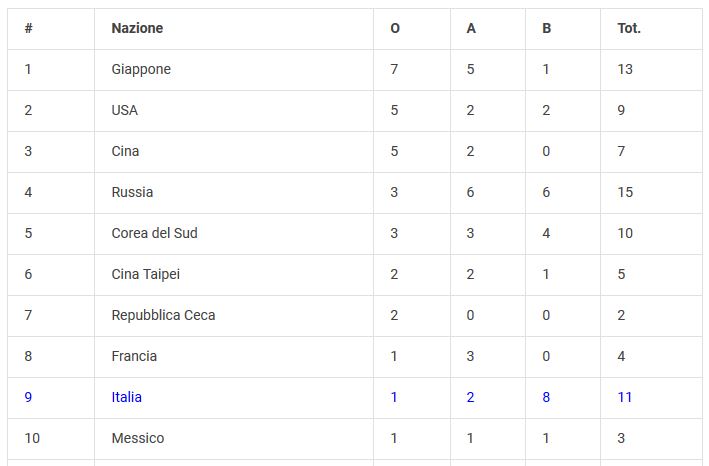The width and height of the screenshot is (709, 466).
Task: Click the O (gold) column header
Action: click(x=395, y=28)
